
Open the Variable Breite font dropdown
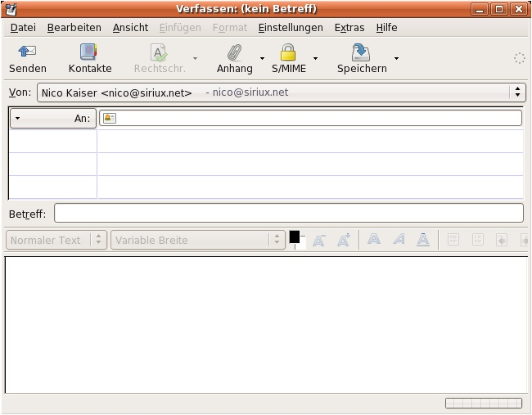198,241
